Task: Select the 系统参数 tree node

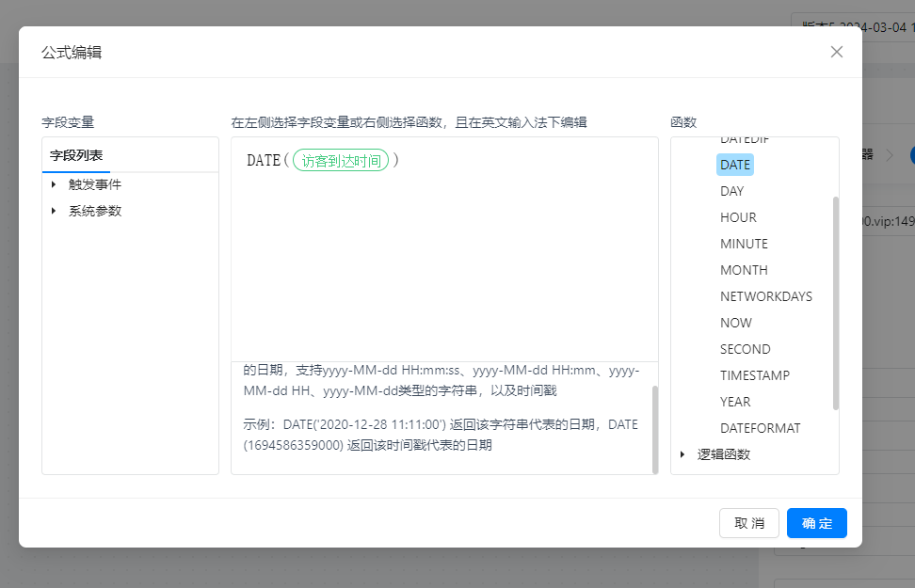Action: [94, 211]
